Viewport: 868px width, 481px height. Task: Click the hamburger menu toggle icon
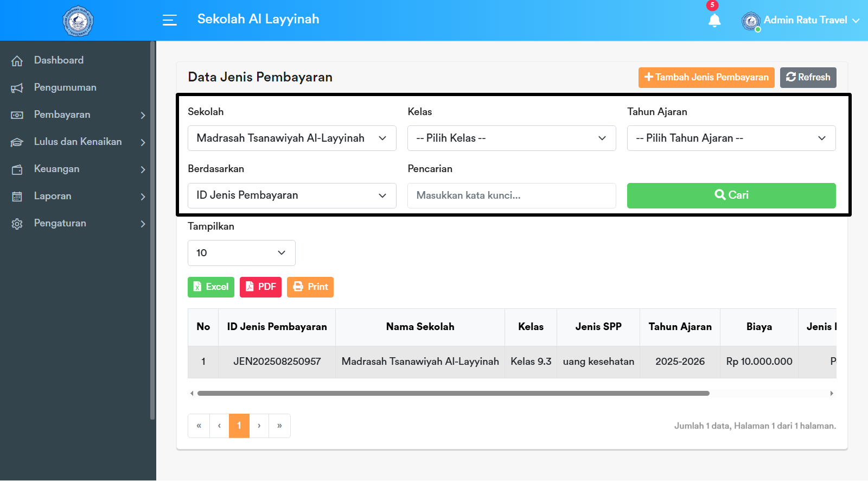point(170,20)
